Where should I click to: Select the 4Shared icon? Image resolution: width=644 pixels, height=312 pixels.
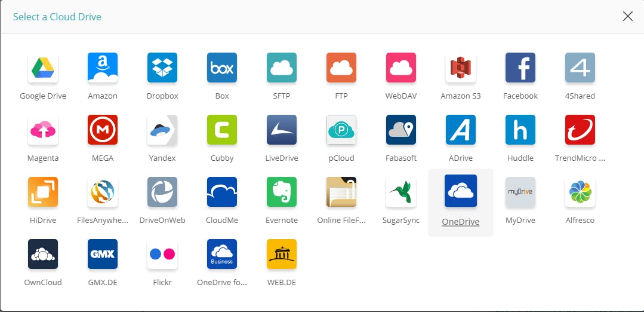pos(580,68)
